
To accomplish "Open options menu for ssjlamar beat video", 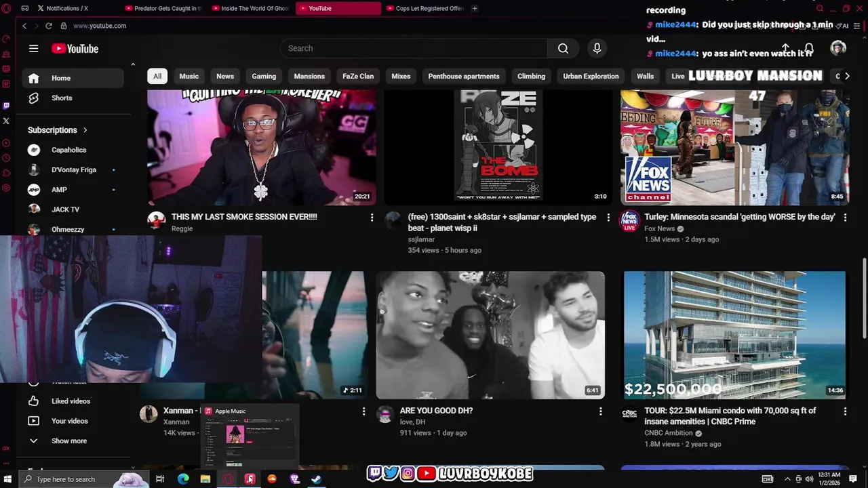I will (608, 217).
